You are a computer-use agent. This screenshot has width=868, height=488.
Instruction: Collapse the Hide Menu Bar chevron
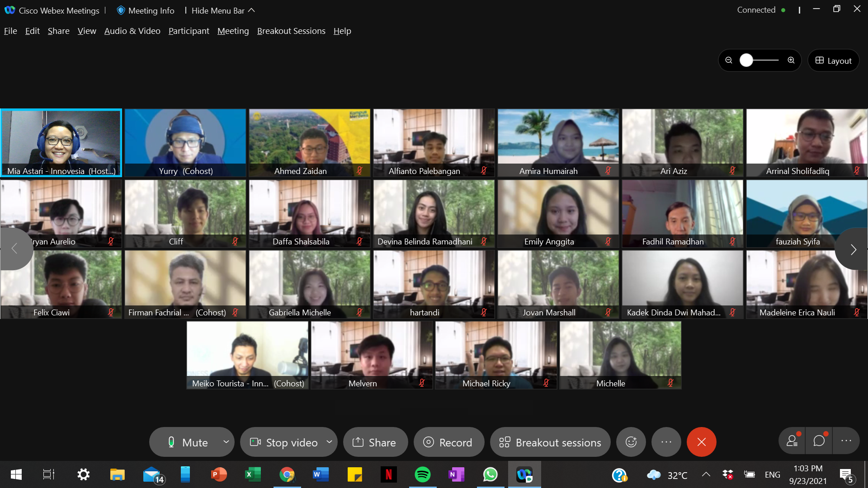pyautogui.click(x=252, y=10)
